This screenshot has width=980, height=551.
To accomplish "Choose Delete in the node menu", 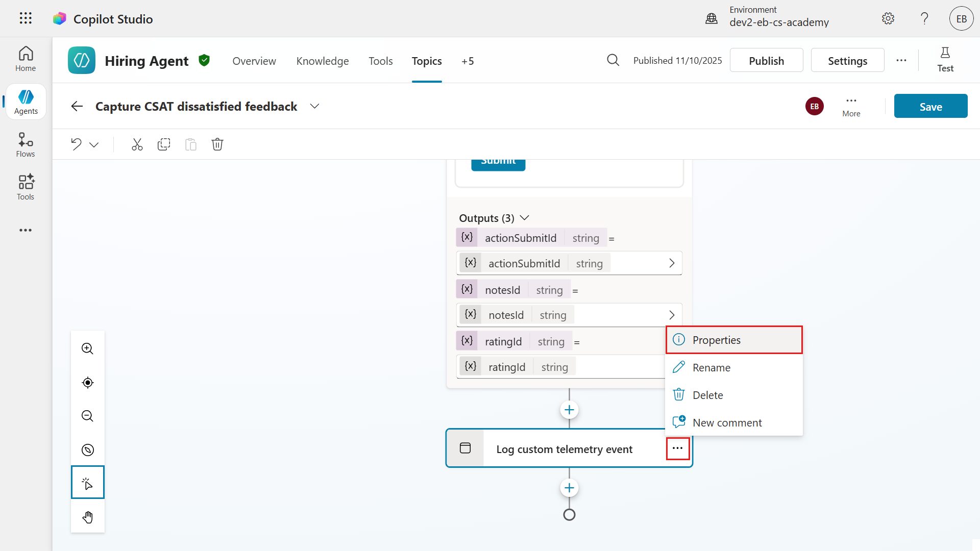I will coord(707,395).
